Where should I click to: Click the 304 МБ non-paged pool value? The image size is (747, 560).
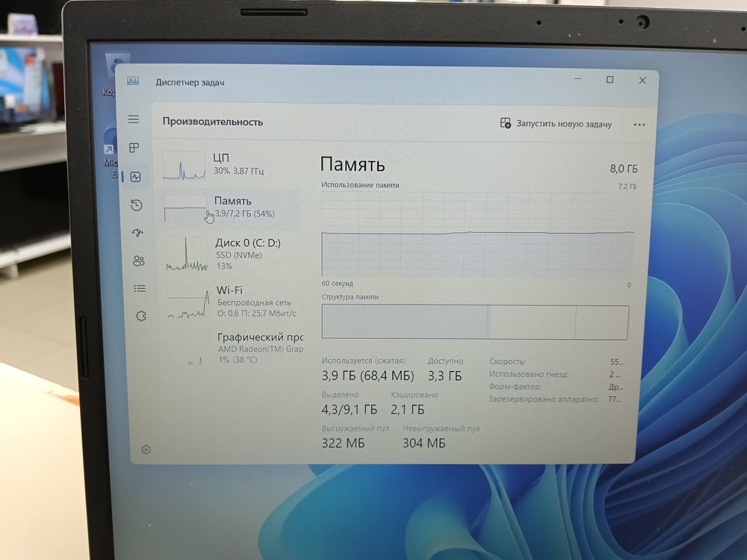[424, 444]
